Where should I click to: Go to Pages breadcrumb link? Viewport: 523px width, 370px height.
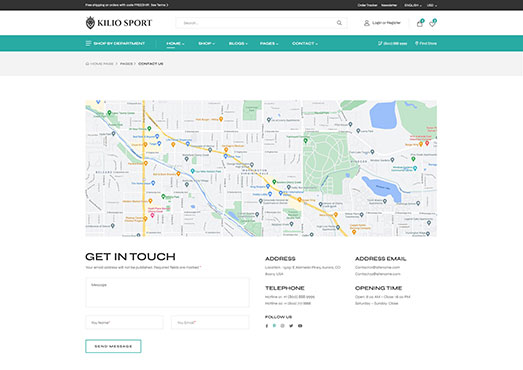click(x=126, y=64)
